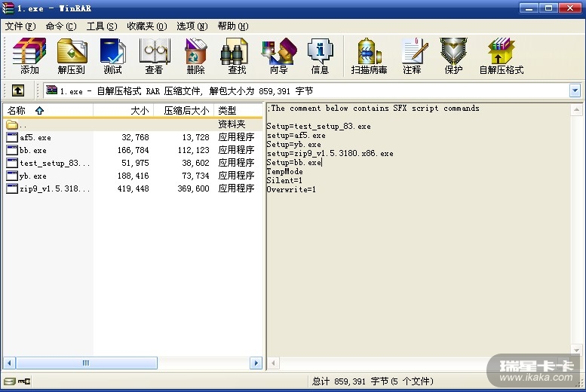586x392 pixels.
Task: Click the file list scroll-left arrow
Action: click(x=9, y=363)
